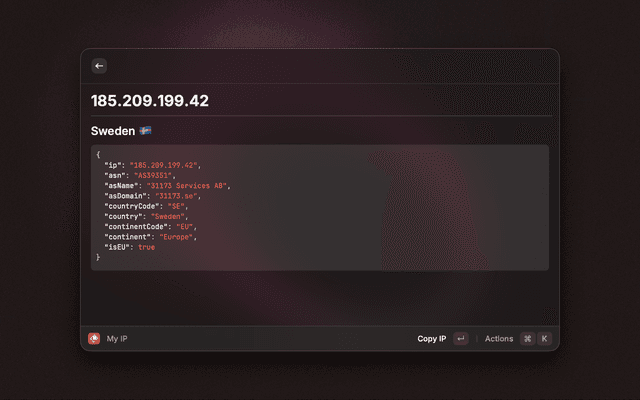The width and height of the screenshot is (640, 400).
Task: Copy the IP with Copy IP button
Action: point(432,339)
